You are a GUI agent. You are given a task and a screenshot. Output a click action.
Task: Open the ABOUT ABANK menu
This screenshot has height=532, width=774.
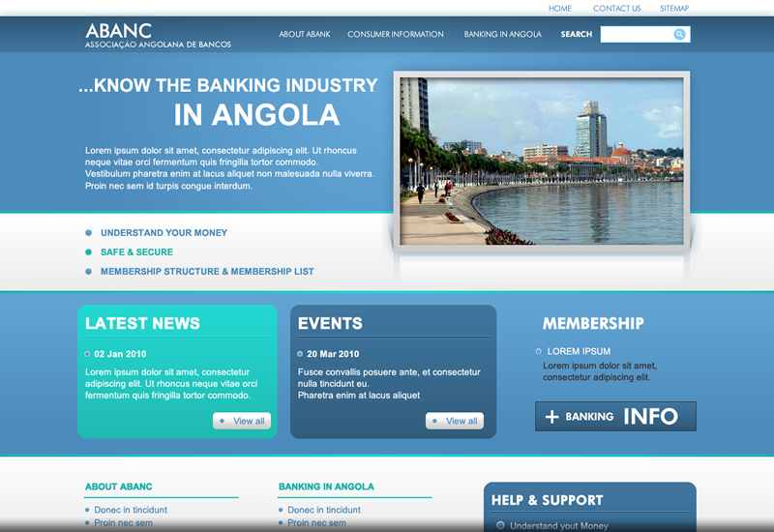[305, 34]
